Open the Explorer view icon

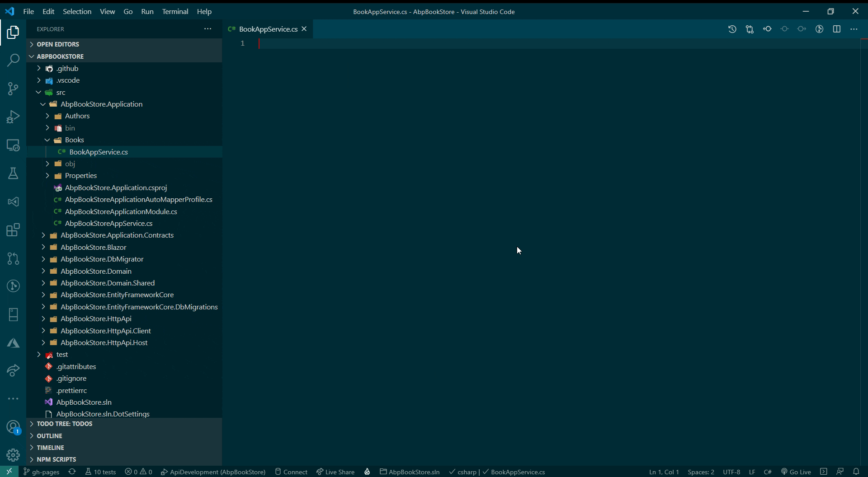tap(13, 32)
